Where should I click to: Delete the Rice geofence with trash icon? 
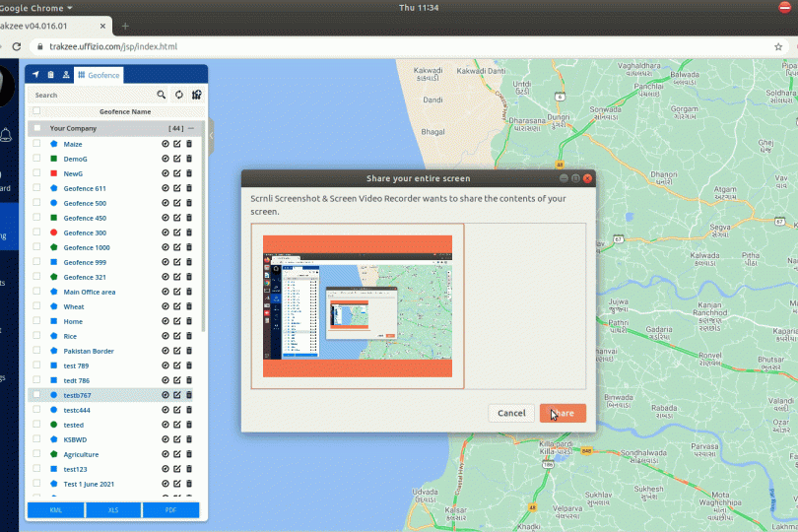189,336
